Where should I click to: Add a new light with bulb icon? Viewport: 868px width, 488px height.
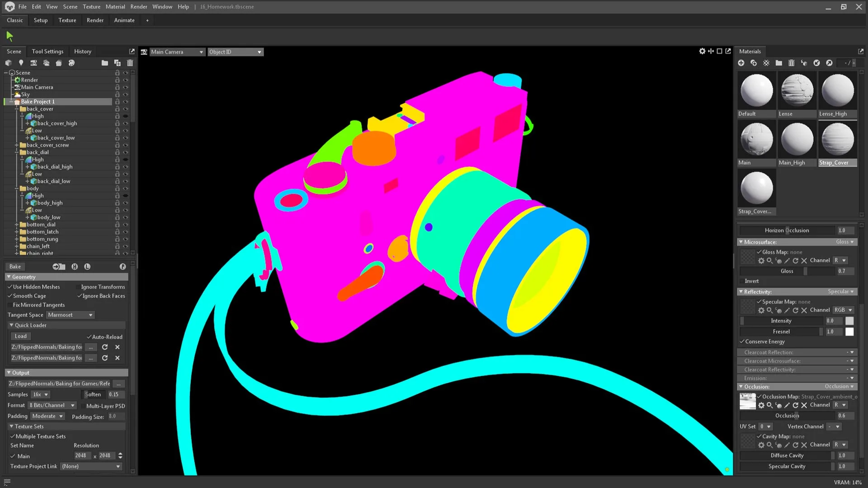[21, 63]
